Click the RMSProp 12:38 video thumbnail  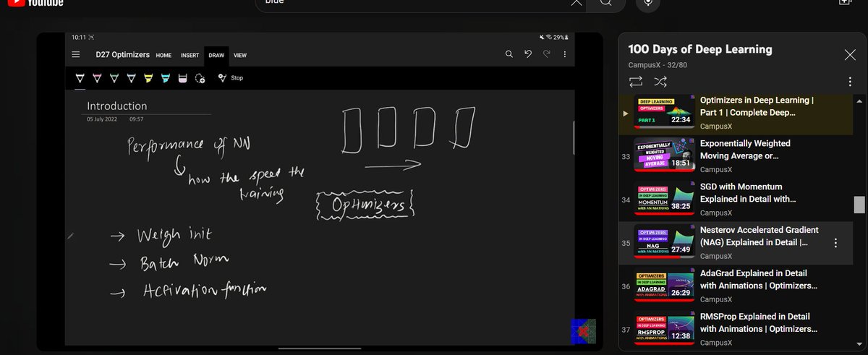coord(665,328)
